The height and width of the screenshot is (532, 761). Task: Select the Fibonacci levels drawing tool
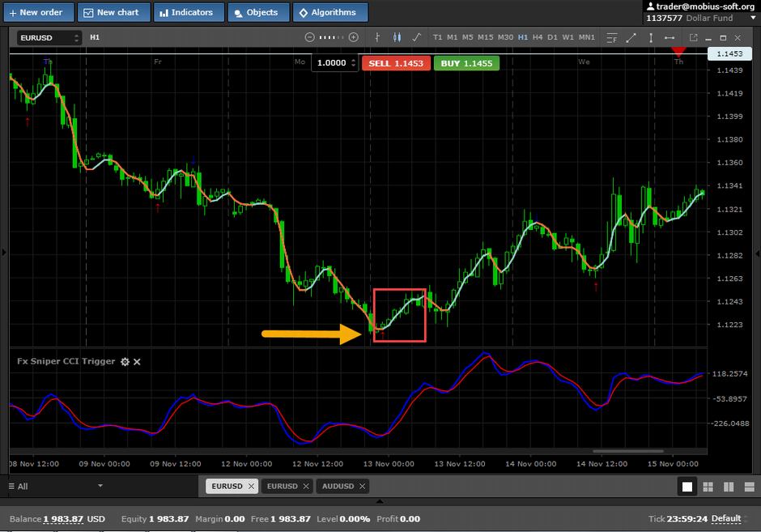point(612,38)
